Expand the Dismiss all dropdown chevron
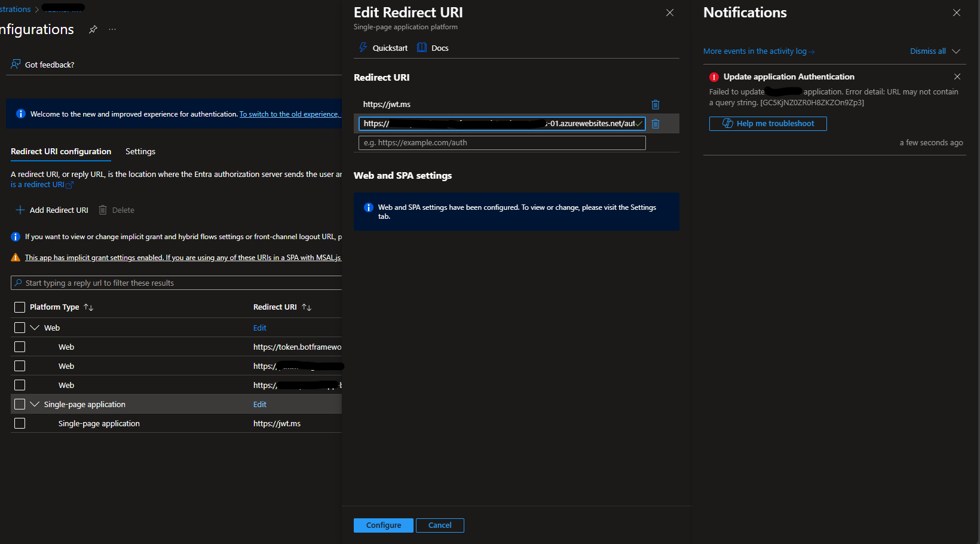This screenshot has width=980, height=544. point(956,51)
